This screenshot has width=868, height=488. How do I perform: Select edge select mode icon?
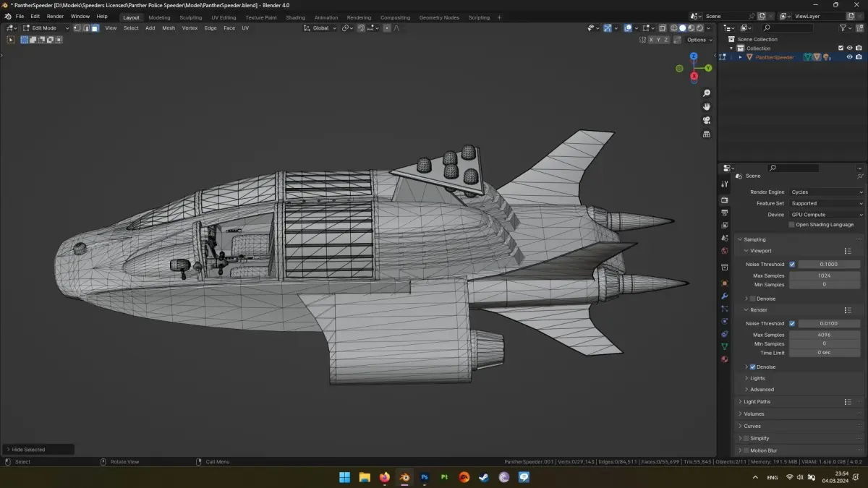[86, 28]
